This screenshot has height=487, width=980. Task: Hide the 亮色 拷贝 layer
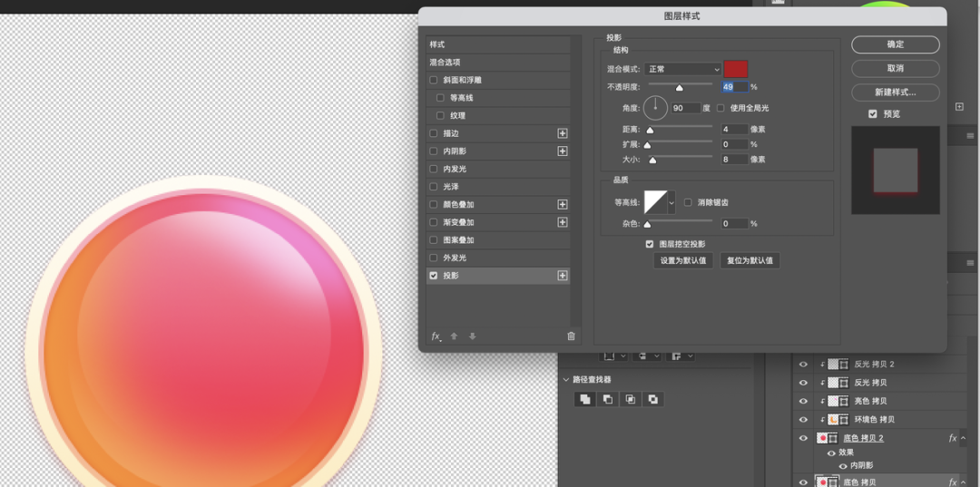[803, 401]
